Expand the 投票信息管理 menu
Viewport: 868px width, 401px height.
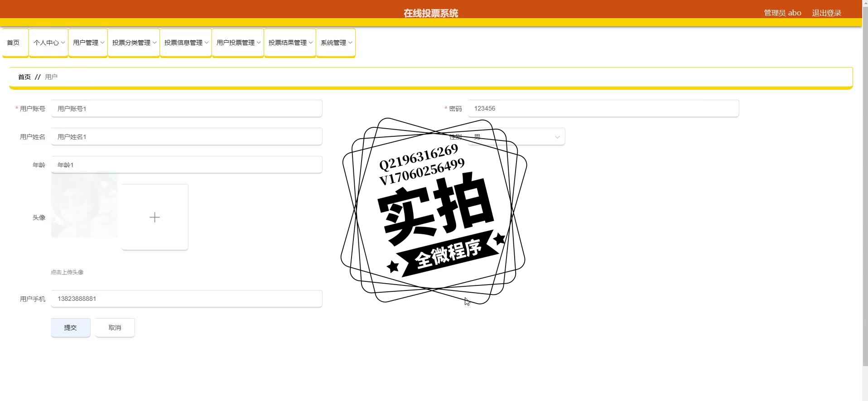pos(186,43)
